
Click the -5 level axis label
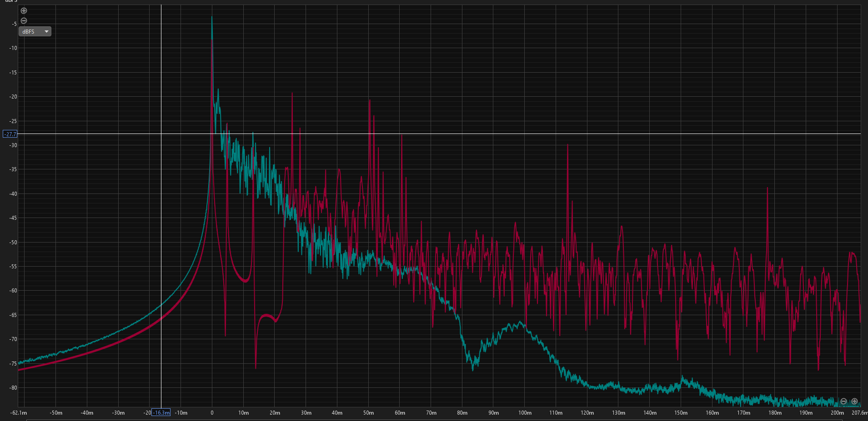14,24
